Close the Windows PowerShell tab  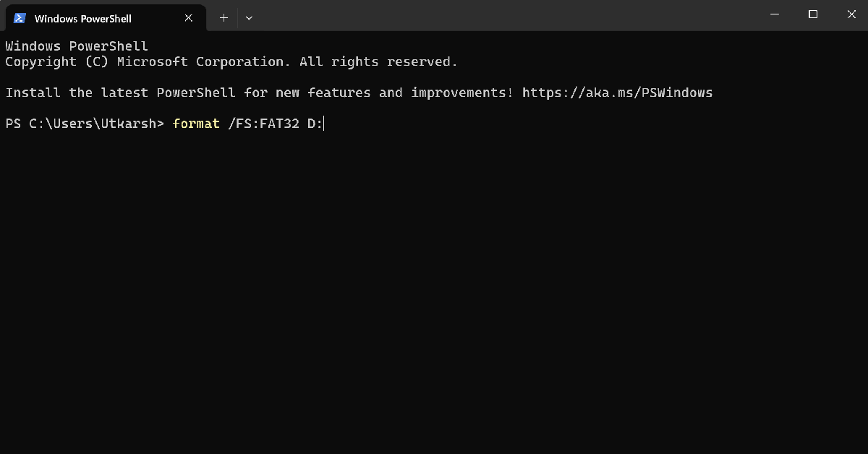coord(189,18)
